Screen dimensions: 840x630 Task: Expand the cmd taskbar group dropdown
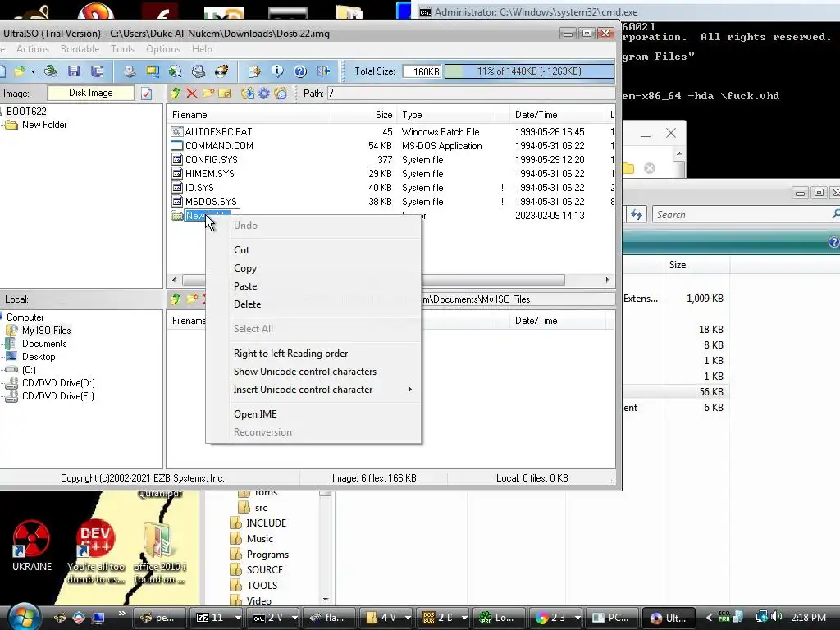coord(294,618)
